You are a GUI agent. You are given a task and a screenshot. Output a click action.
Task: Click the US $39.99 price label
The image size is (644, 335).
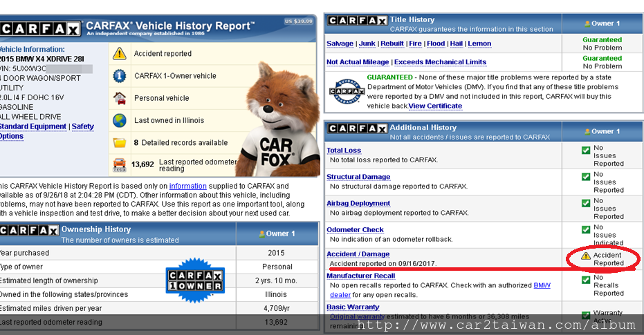click(x=299, y=21)
